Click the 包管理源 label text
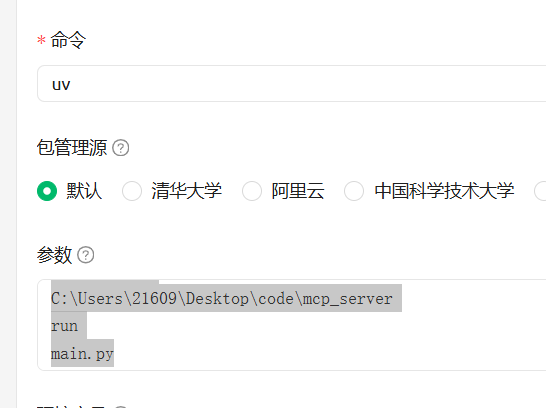Screen dimensions: 546x408 point(72,148)
